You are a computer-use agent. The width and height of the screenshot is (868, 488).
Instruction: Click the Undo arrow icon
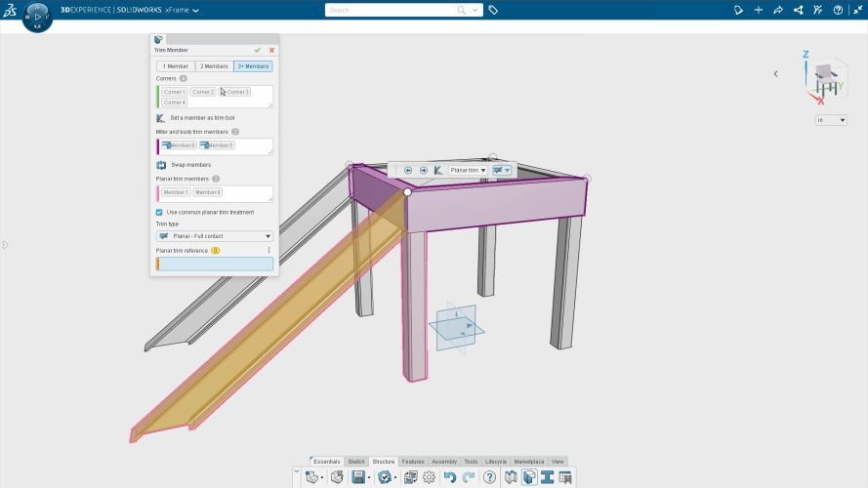(x=449, y=477)
